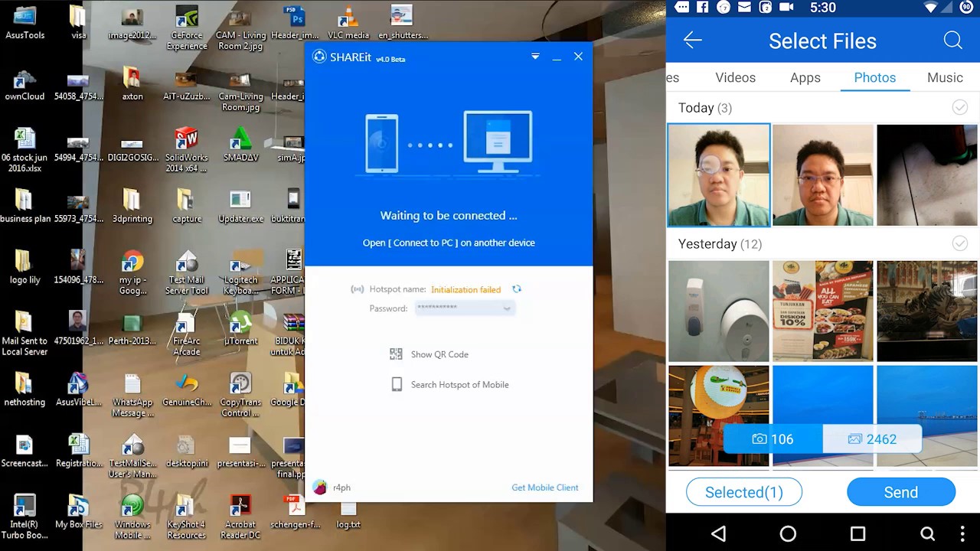Viewport: 980px width, 551px height.
Task: Switch to the Videos tab
Action: point(735,77)
